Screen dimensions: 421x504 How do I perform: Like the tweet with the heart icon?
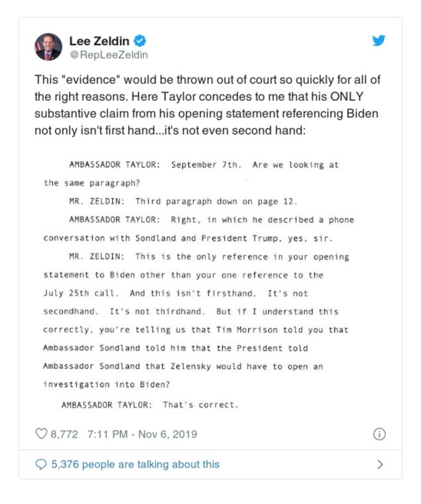click(x=41, y=434)
